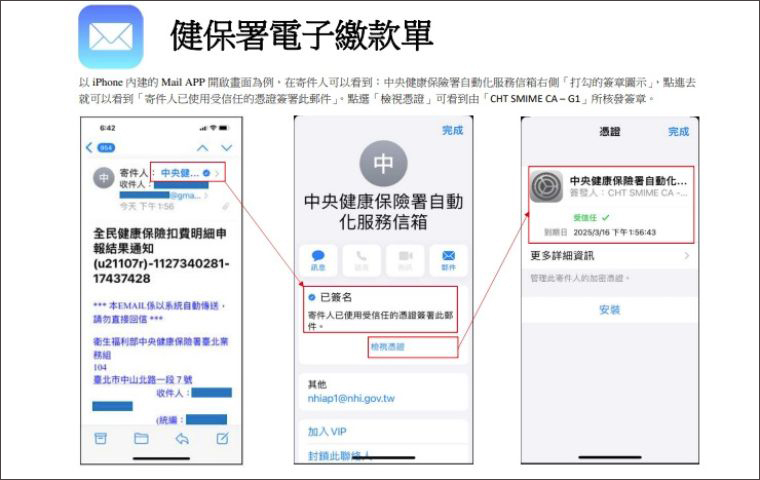Tap the expiry date 2025/3/16 下午 1:56:43
Image resolution: width=760 pixels, height=480 pixels.
614,232
